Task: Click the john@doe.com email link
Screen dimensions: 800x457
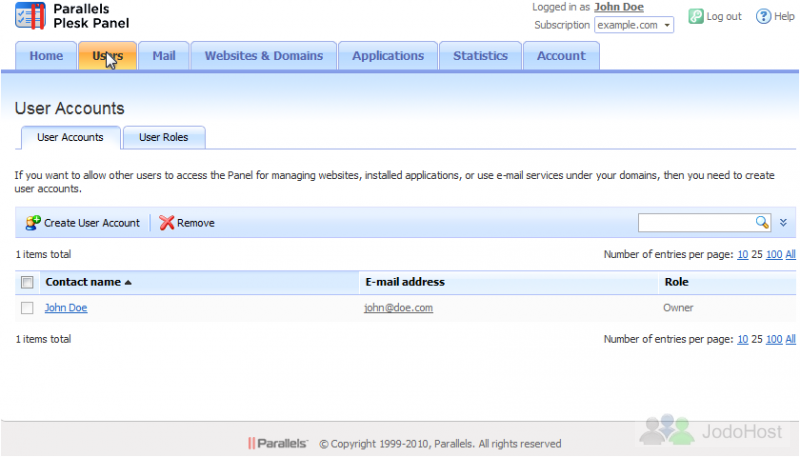Action: pyautogui.click(x=398, y=308)
